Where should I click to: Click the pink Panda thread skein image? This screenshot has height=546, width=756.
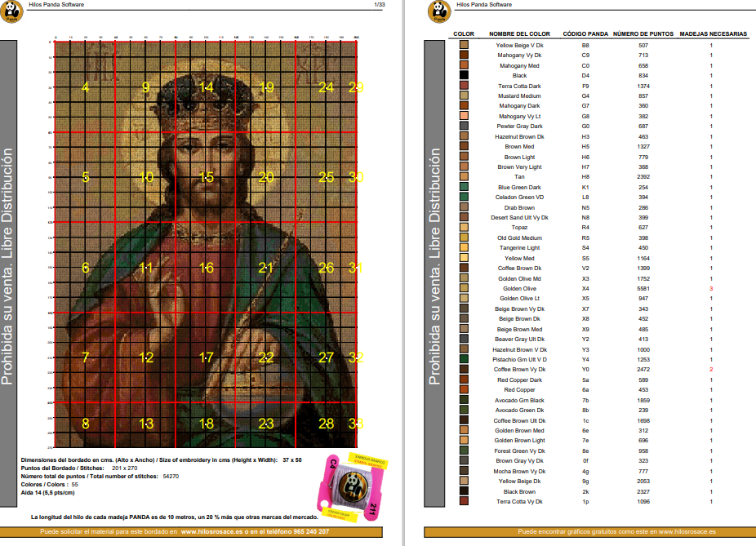pos(346,487)
